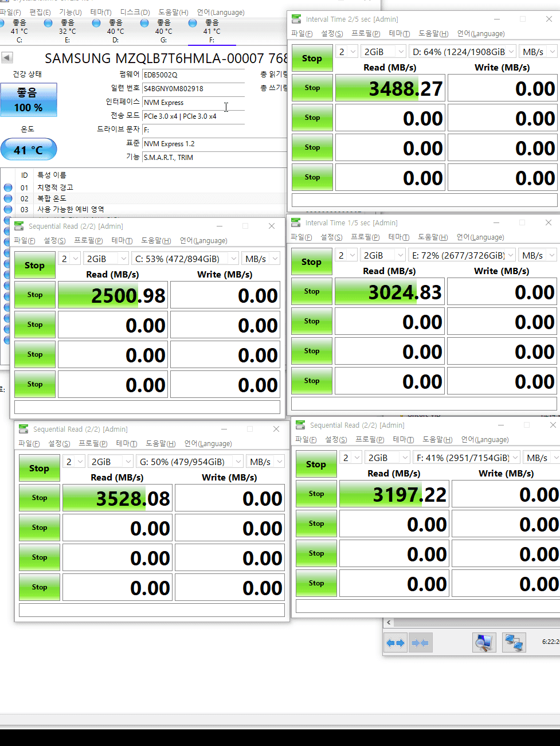Select drive G: health status icon
The width and height of the screenshot is (560, 746).
pos(144,23)
